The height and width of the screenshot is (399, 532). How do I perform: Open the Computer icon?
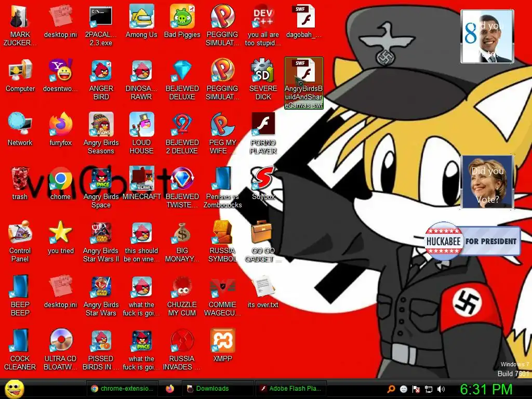20,75
